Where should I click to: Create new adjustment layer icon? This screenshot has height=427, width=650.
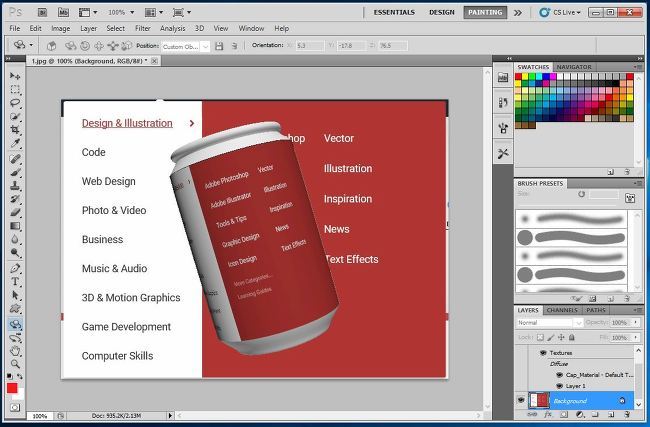click(580, 414)
